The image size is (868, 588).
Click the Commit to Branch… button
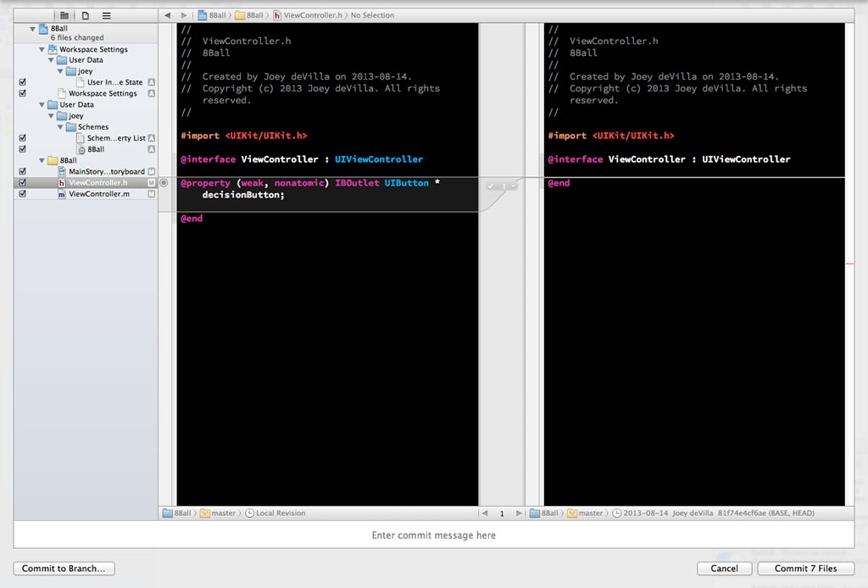point(64,569)
